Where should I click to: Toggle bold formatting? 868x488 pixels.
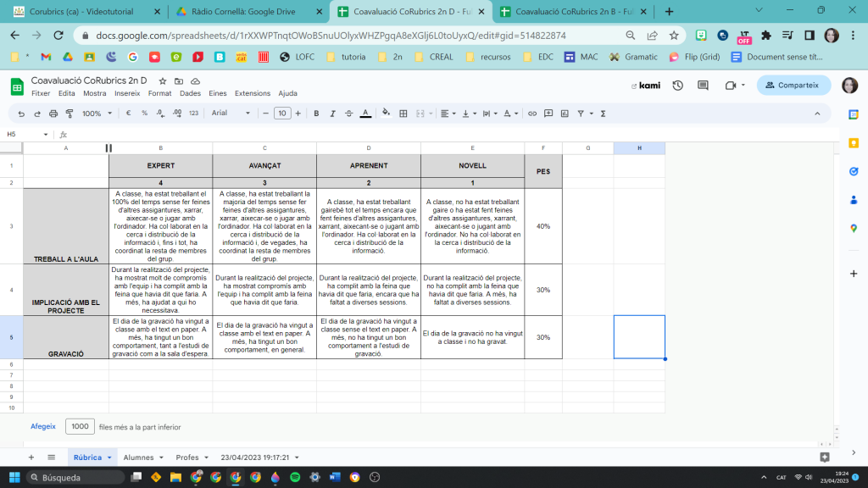(316, 113)
